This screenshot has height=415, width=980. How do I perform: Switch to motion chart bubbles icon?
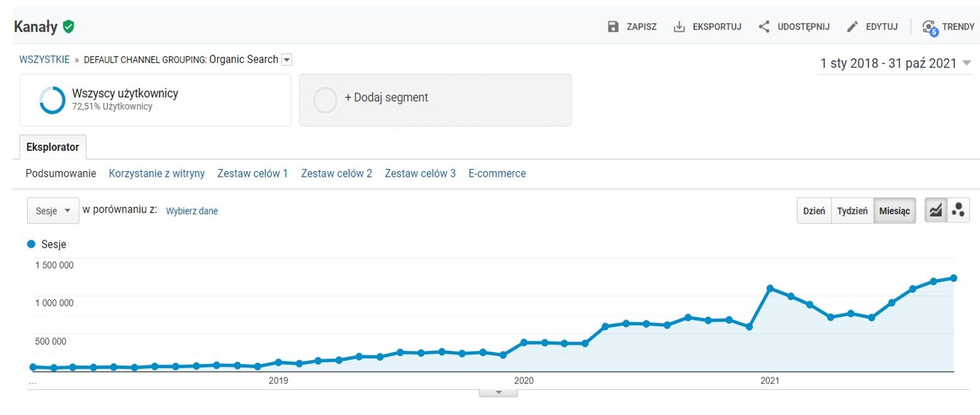(x=959, y=211)
